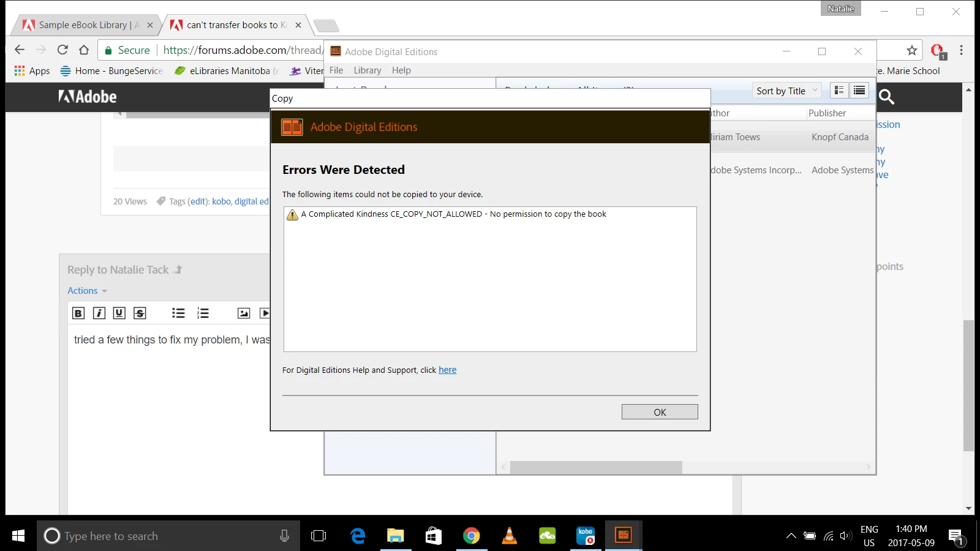980x551 pixels.
Task: Open File Explorer from taskbar
Action: (x=396, y=536)
